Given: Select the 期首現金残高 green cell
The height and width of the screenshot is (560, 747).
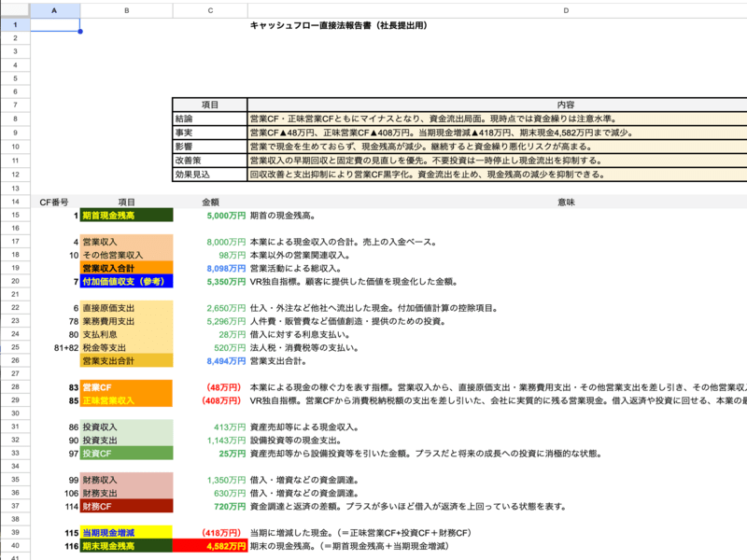Looking at the screenshot, I should pos(126,216).
